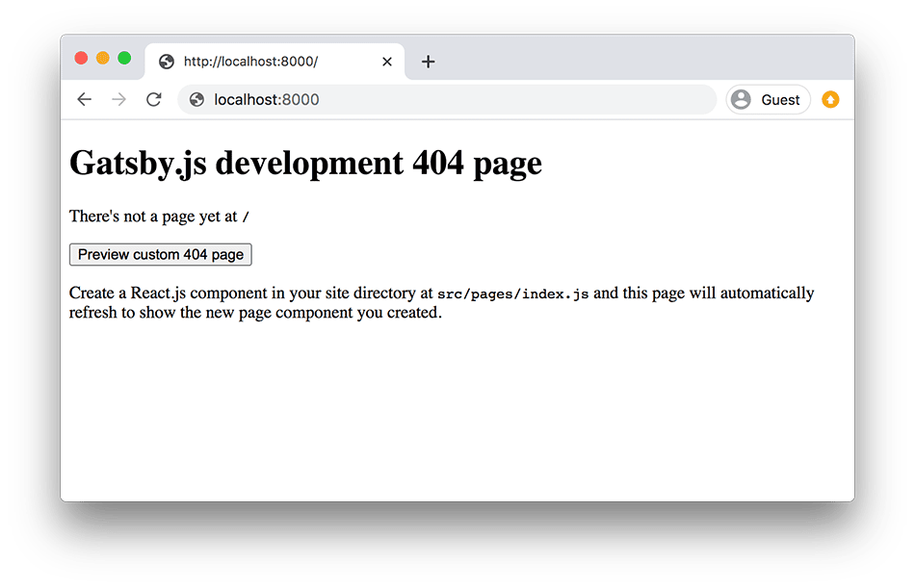
Task: Click the red window close button
Action: 81,58
